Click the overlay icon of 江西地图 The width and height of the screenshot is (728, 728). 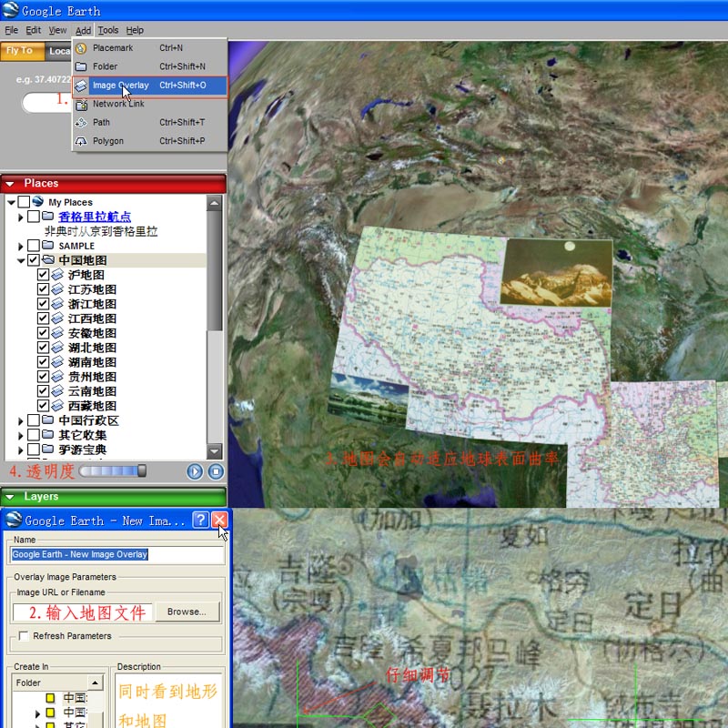click(x=57, y=318)
